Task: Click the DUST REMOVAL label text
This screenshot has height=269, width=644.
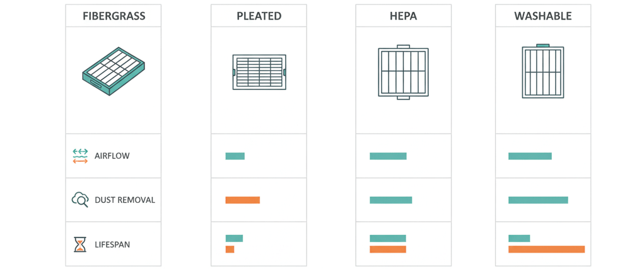Action: tap(125, 200)
